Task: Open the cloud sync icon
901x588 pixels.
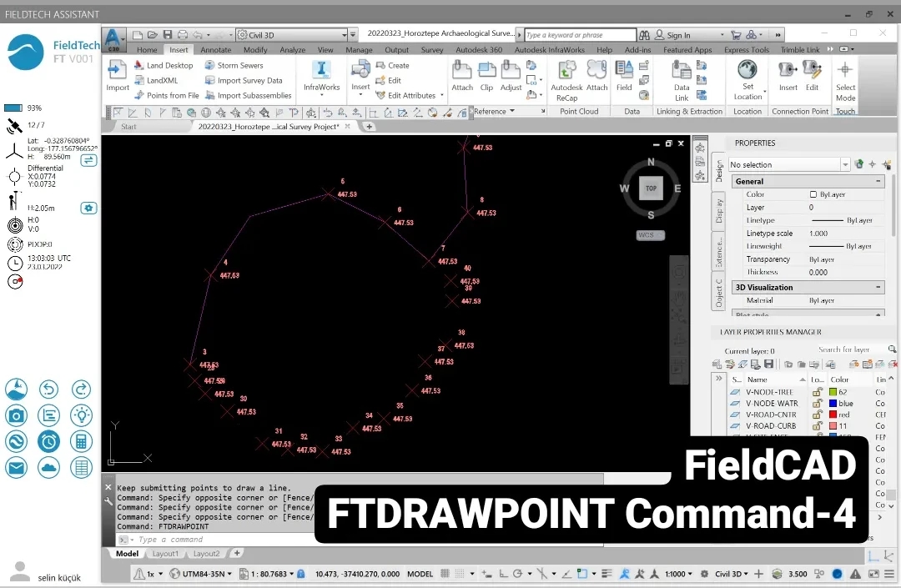Action: (49, 467)
